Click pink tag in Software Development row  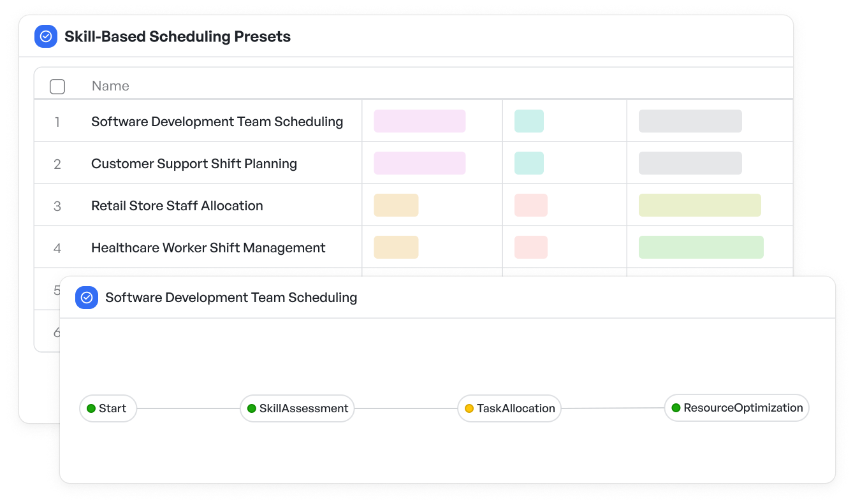coord(419,121)
